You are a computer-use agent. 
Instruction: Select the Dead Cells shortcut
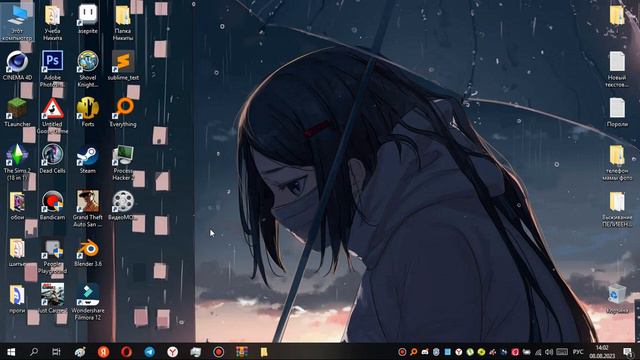(x=52, y=158)
